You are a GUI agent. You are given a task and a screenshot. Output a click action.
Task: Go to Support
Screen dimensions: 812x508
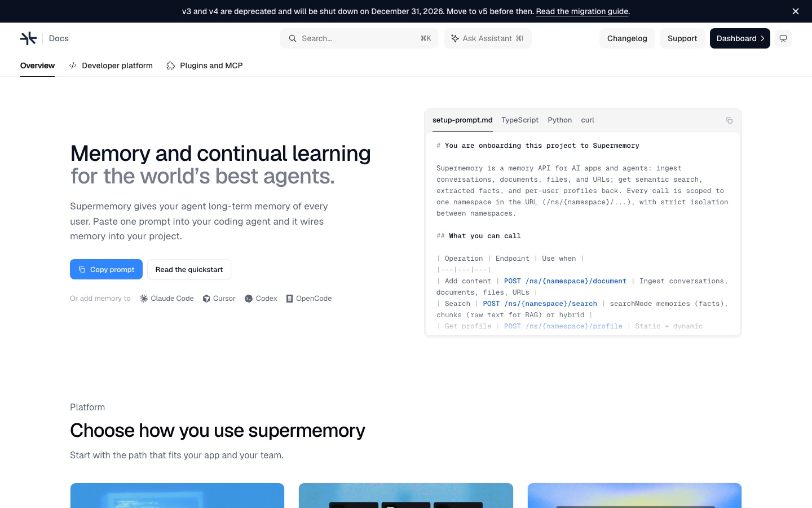click(x=682, y=38)
